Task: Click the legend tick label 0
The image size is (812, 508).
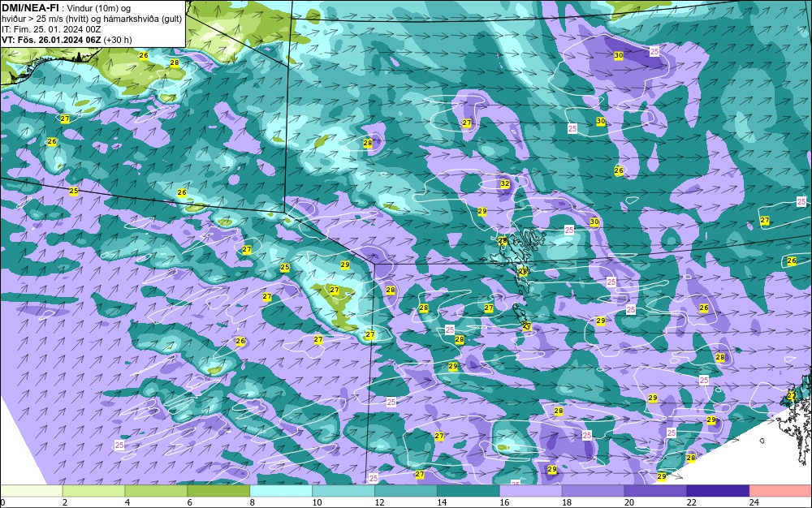Action: click(x=2, y=502)
